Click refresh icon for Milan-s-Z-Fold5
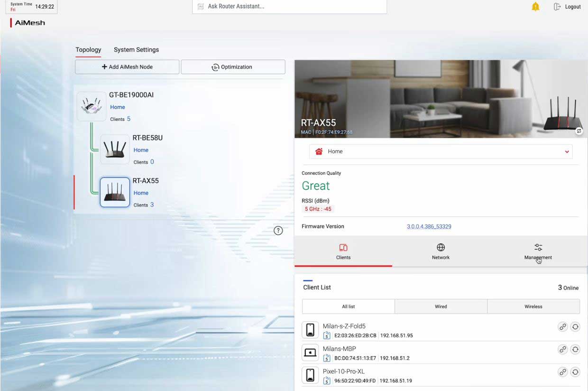 coord(575,326)
